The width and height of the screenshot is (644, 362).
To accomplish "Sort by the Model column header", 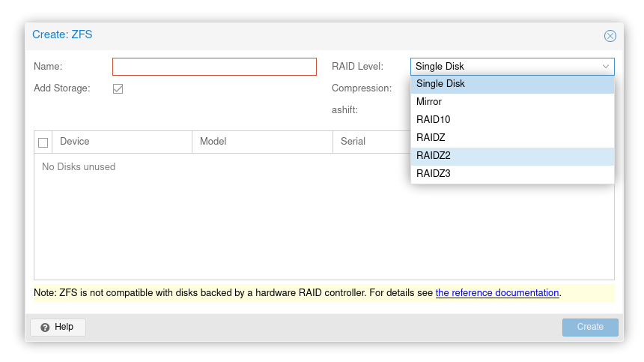I will 262,142.
